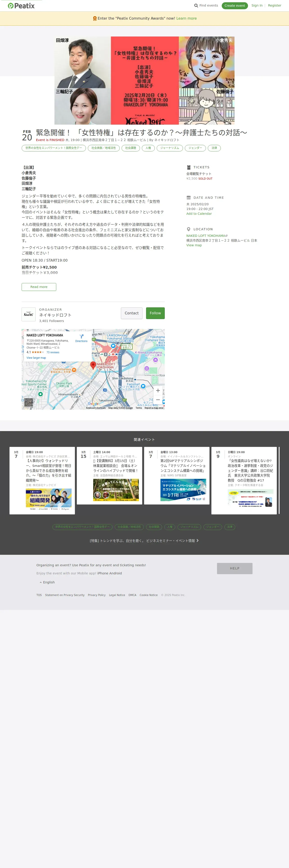Open the NAKED LOFT YOKOHAMA venue link

click(x=206, y=236)
